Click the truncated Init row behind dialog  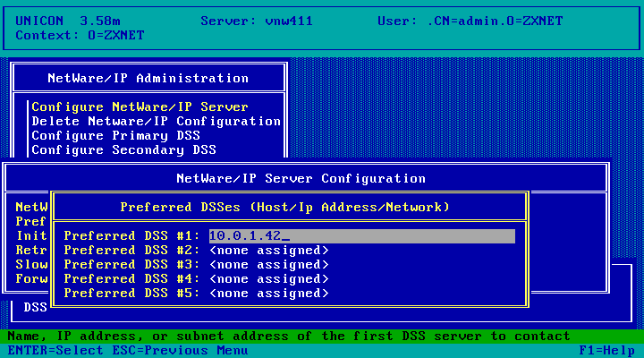coord(31,236)
